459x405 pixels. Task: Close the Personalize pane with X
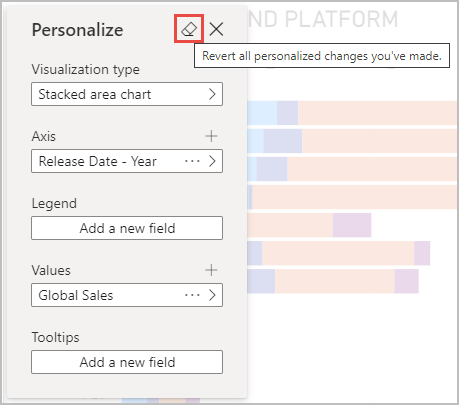[216, 29]
